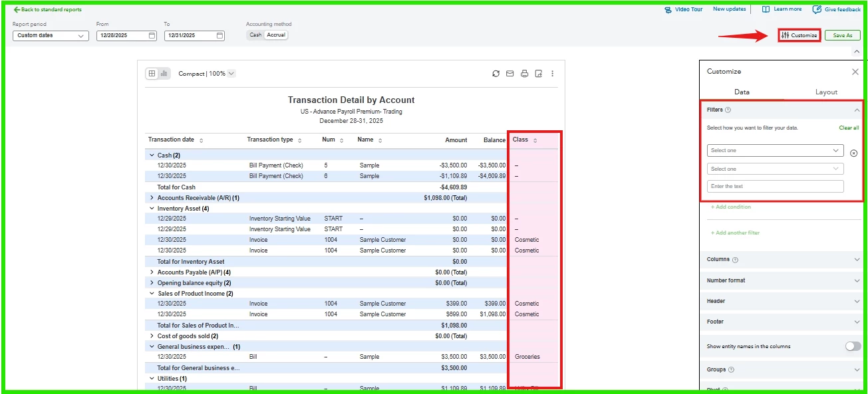This screenshot has height=394, width=868.
Task: Switch to the Layout tab
Action: 826,92
